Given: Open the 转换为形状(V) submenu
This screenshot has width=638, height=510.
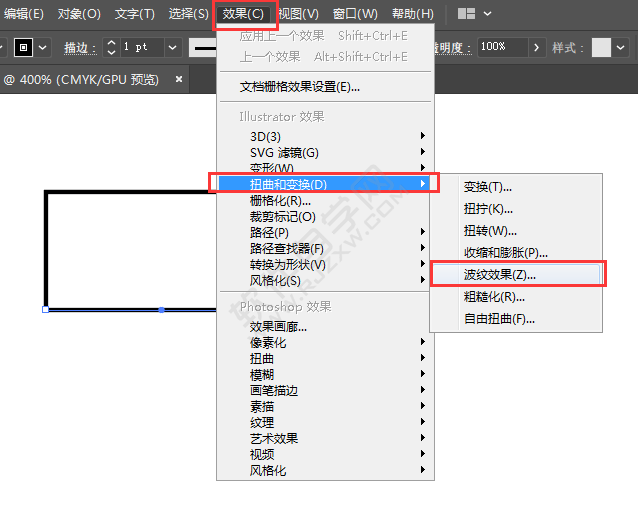Looking at the screenshot, I should click(326, 264).
